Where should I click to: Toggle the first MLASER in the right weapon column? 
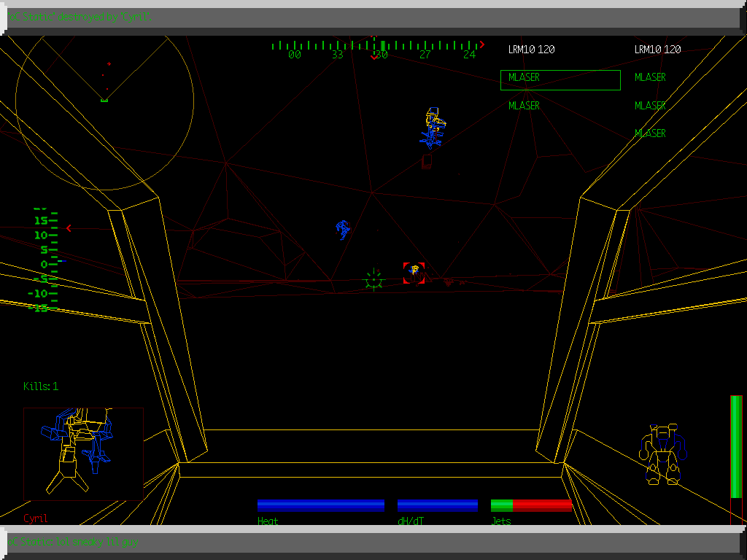(650, 78)
